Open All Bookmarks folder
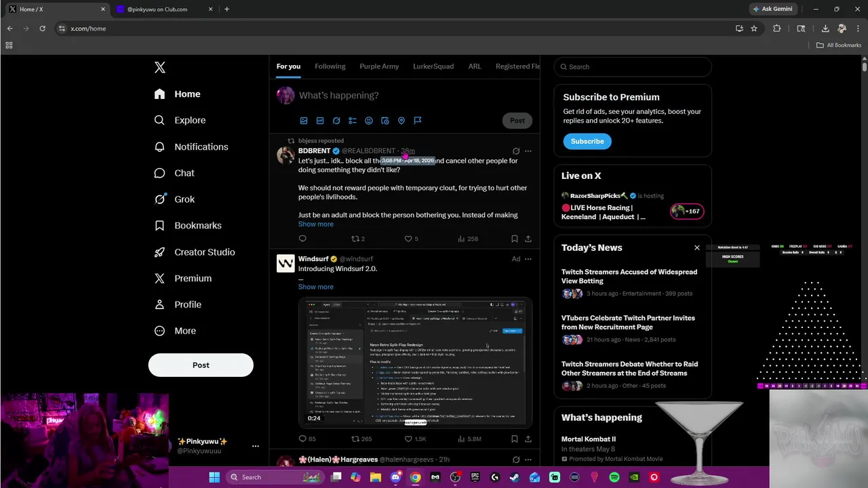 click(x=839, y=45)
